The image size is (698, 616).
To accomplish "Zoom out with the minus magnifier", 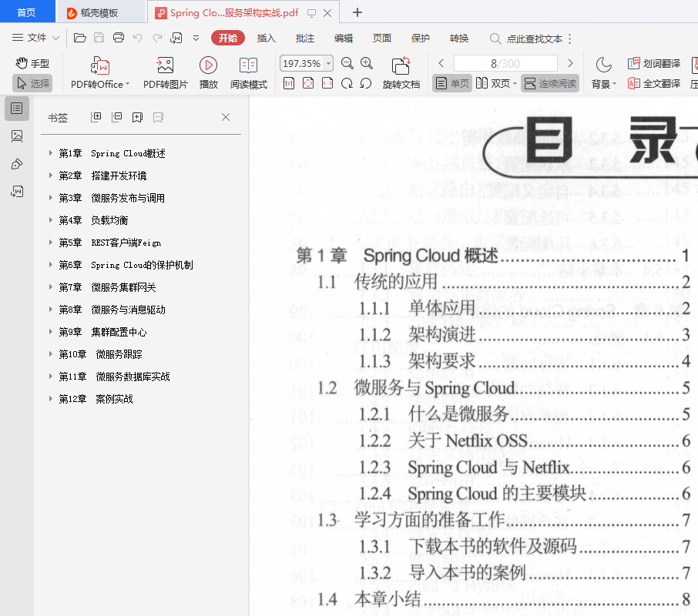I will coord(347,63).
